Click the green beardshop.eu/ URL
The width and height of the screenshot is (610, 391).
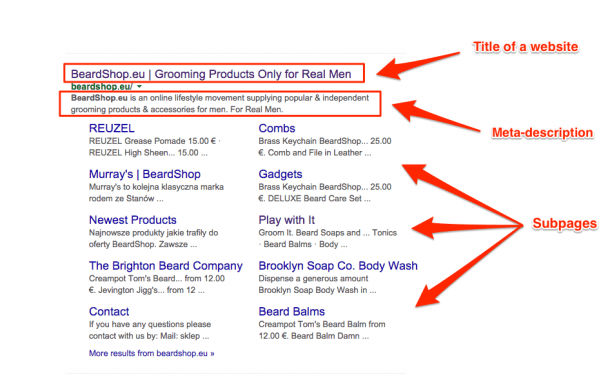pyautogui.click(x=102, y=86)
